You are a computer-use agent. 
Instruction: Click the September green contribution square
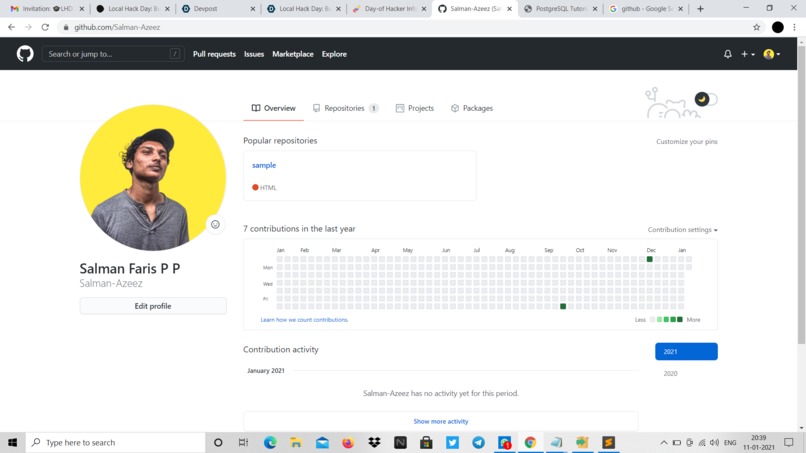point(563,306)
